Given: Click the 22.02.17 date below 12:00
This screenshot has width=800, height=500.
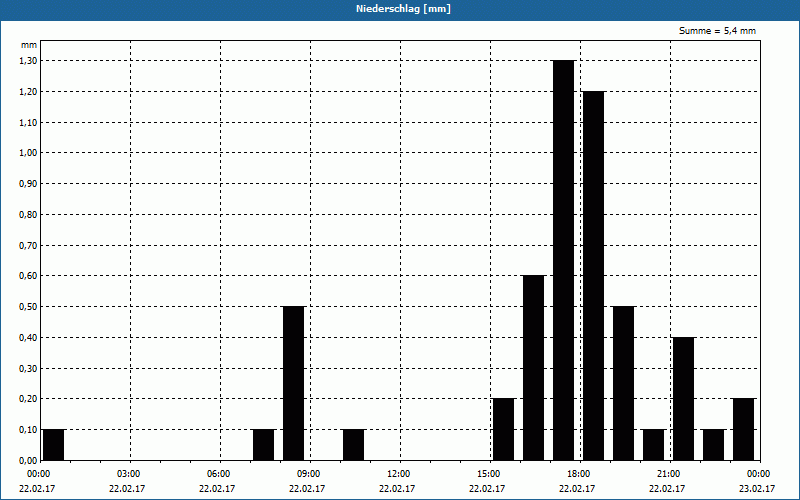Looking at the screenshot, I should [397, 489].
